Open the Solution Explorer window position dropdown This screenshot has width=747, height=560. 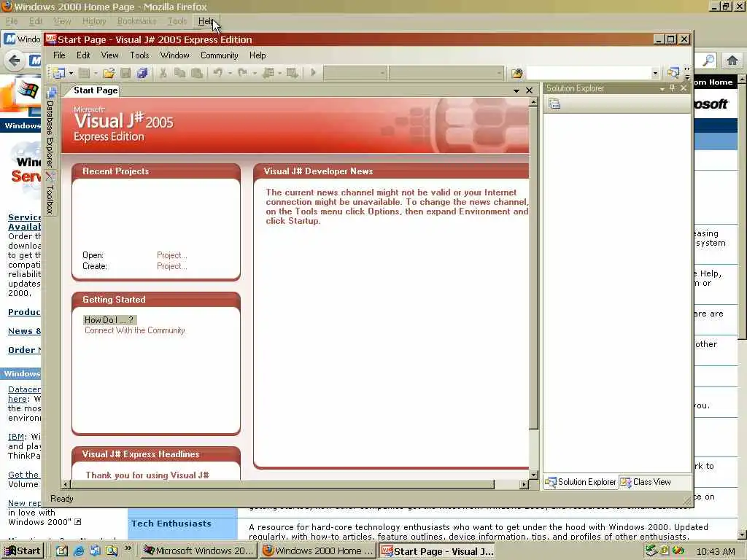coord(662,88)
